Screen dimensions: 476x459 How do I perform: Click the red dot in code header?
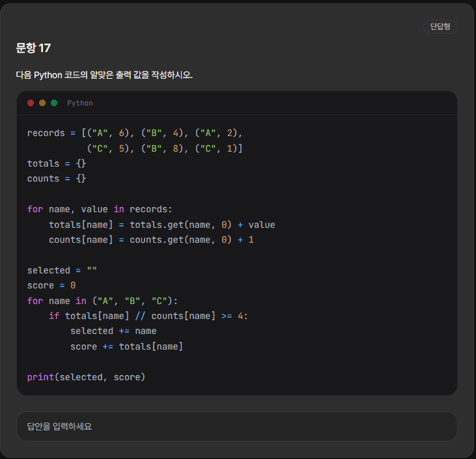point(31,103)
